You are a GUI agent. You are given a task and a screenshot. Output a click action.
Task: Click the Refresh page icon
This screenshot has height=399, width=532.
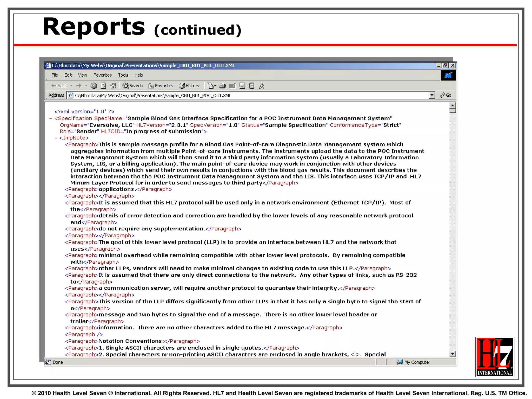(103, 85)
